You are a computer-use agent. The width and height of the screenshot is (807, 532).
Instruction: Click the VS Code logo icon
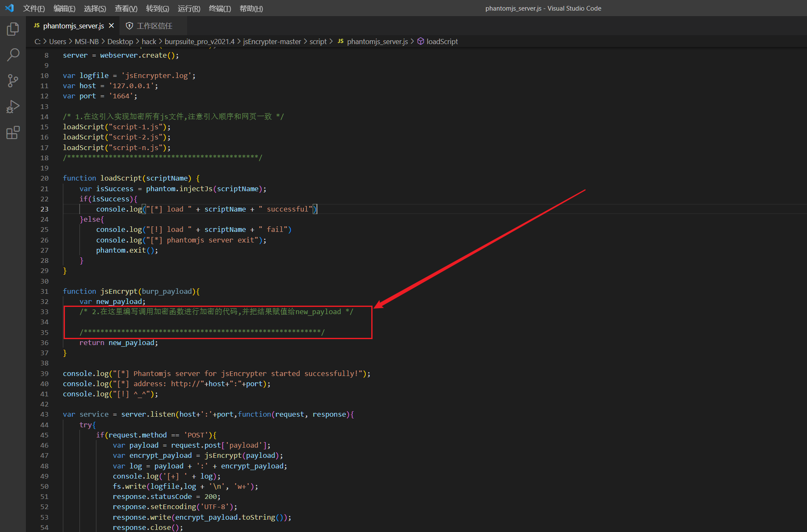[9, 8]
